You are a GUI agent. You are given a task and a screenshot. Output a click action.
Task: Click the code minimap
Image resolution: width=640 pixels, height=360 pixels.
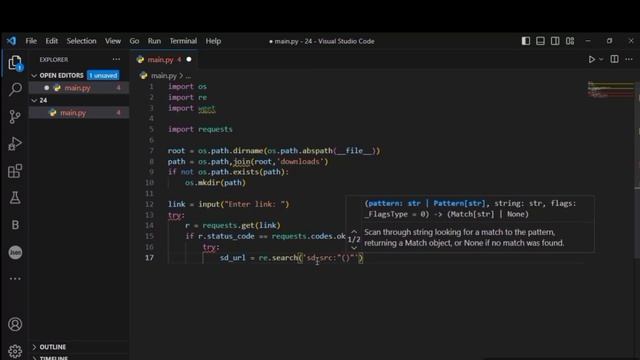click(610, 90)
